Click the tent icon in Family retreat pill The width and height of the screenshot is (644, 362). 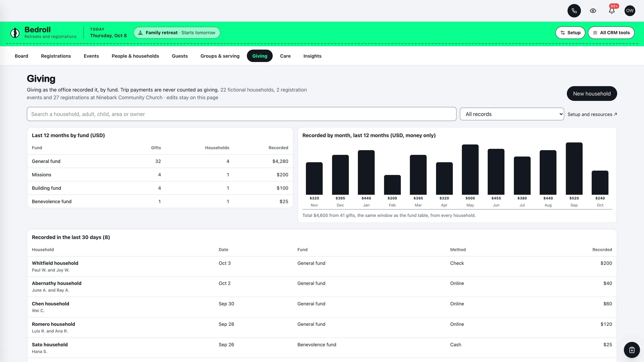[x=141, y=33]
